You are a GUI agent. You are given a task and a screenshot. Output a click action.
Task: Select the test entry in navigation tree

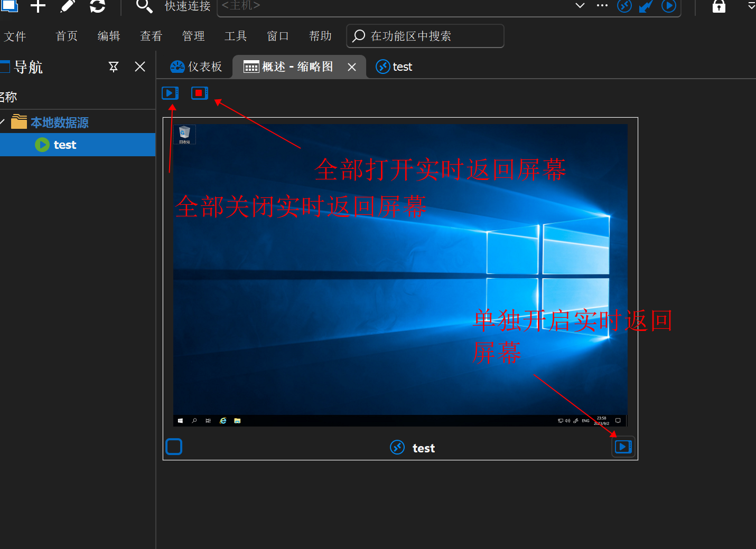pyautogui.click(x=78, y=145)
